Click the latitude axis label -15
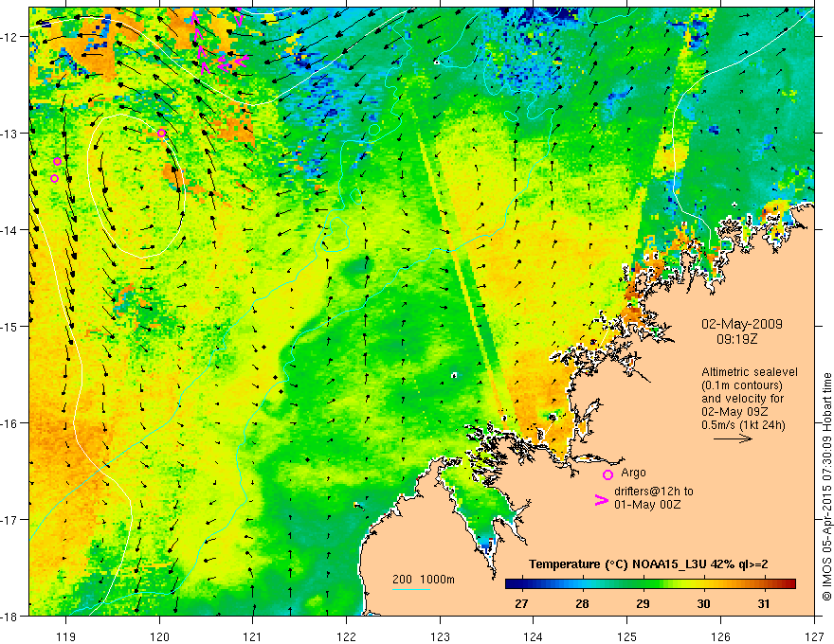The image size is (834, 644). (9, 327)
